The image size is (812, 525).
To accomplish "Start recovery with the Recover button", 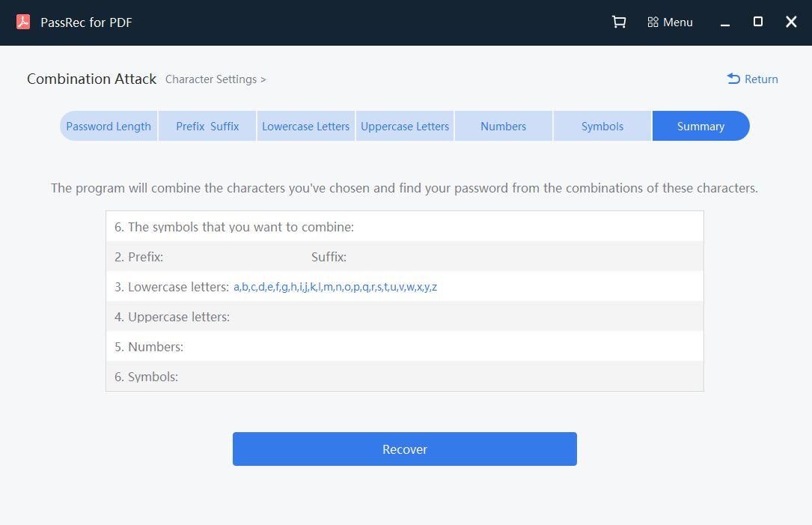I will point(404,449).
